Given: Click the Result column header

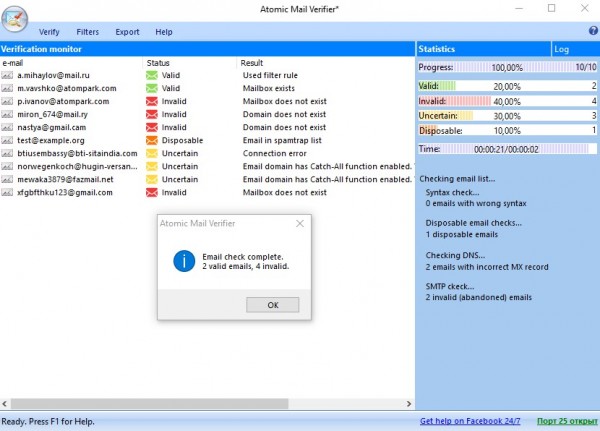Looking at the screenshot, I should (325, 63).
